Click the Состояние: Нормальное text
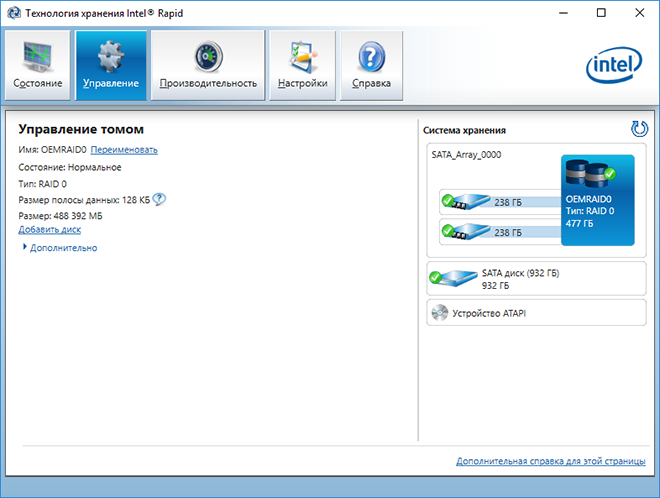Image resolution: width=660 pixels, height=498 pixels. tap(70, 168)
